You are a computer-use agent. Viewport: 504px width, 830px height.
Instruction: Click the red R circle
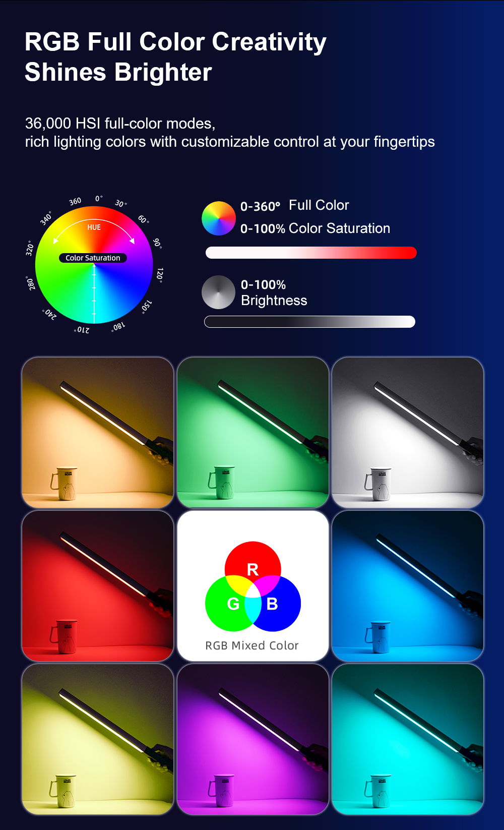pyautogui.click(x=253, y=569)
